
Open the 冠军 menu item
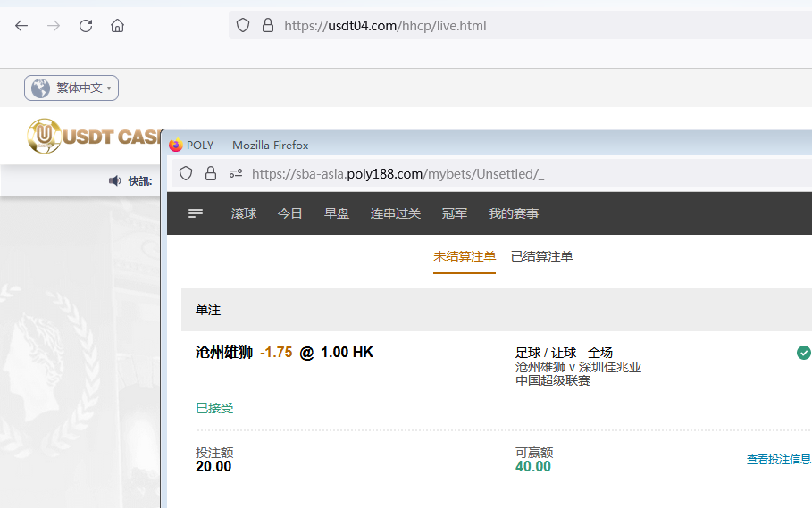point(455,213)
